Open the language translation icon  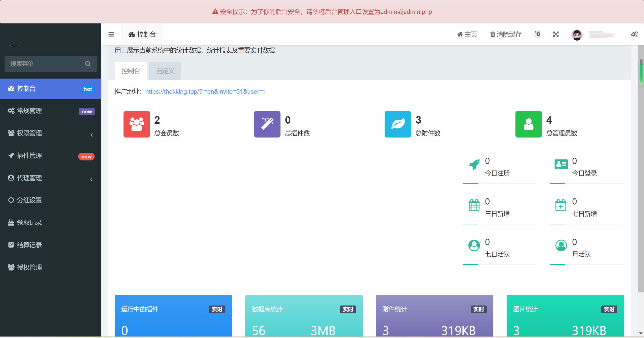pyautogui.click(x=537, y=34)
